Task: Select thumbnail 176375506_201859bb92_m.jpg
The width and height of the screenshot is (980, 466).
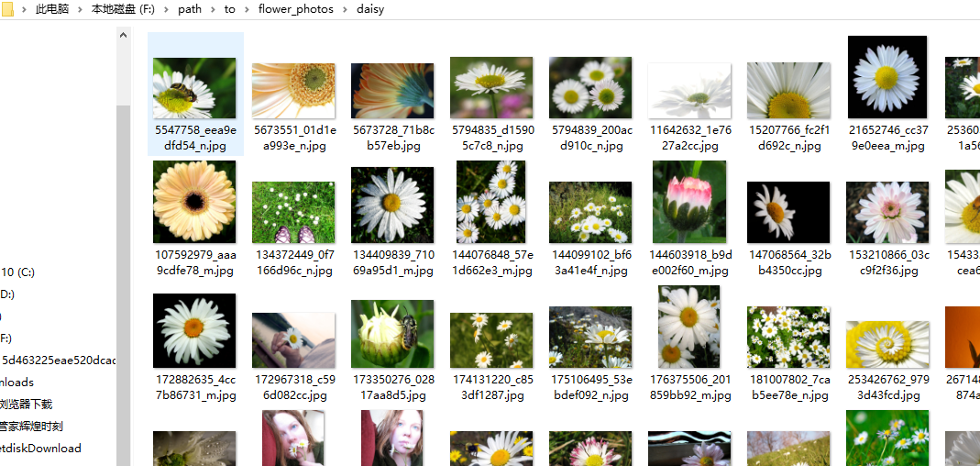Action: coord(689,327)
